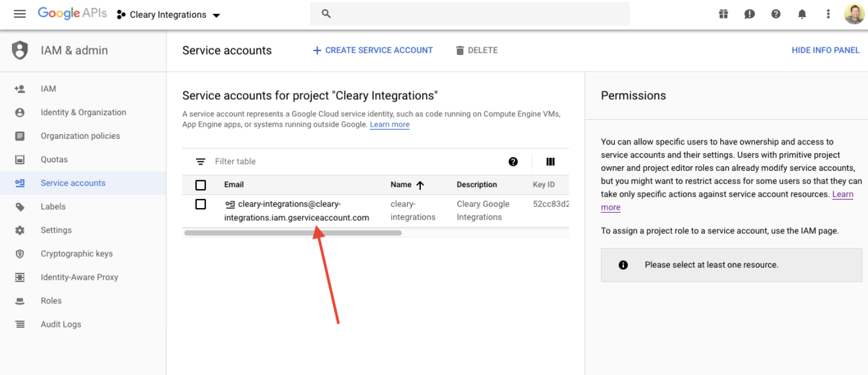
Task: Click the Labels tag icon
Action: tap(20, 206)
